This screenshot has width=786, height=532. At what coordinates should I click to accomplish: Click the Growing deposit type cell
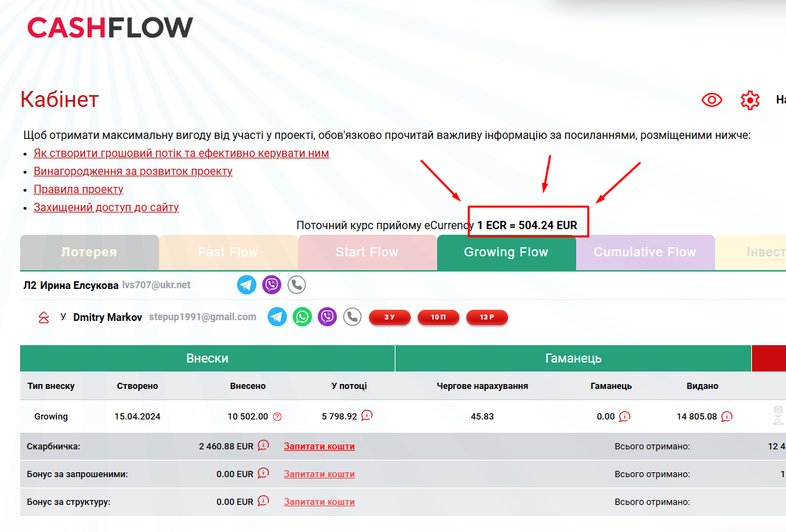coord(51,417)
